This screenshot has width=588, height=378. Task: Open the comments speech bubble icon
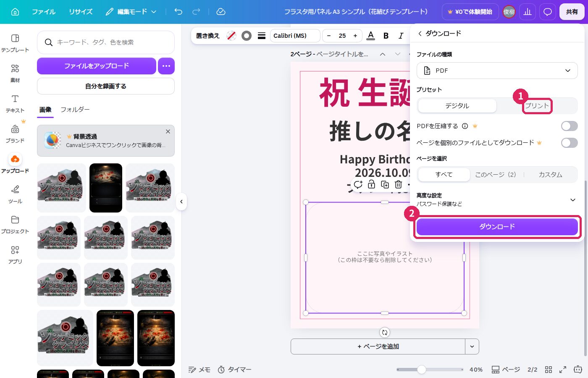pos(548,12)
